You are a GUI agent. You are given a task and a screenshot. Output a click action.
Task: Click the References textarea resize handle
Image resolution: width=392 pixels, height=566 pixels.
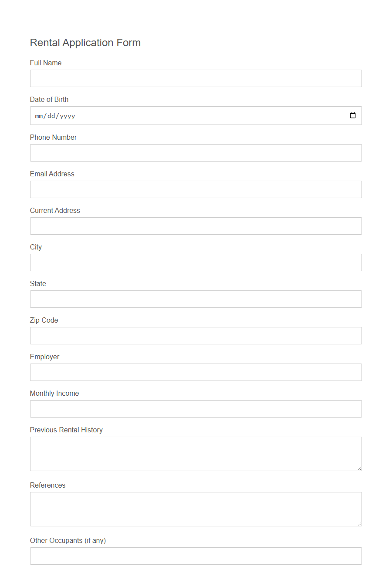pos(359,524)
